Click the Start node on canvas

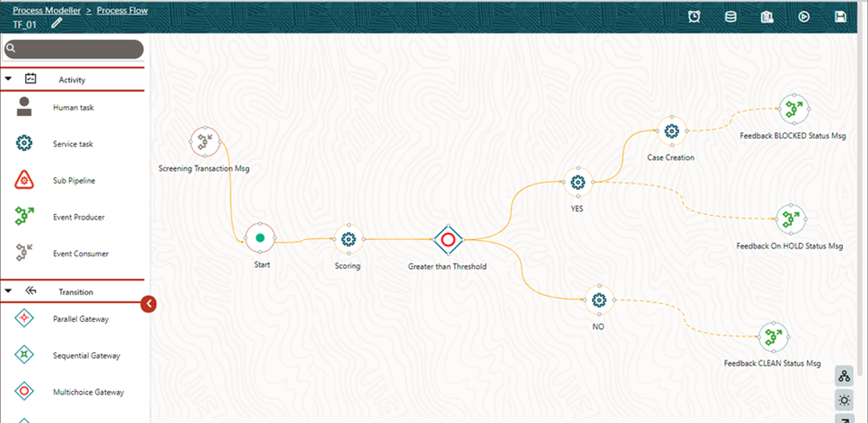click(260, 238)
